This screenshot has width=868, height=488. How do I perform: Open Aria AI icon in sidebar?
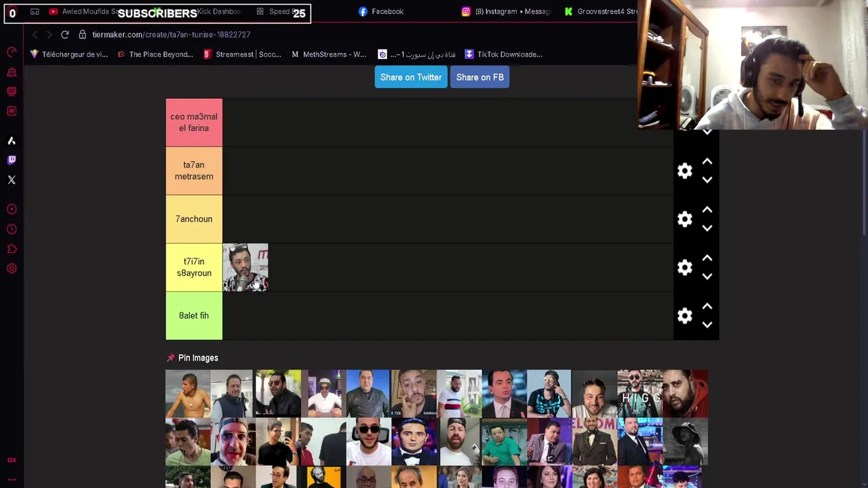(x=12, y=141)
